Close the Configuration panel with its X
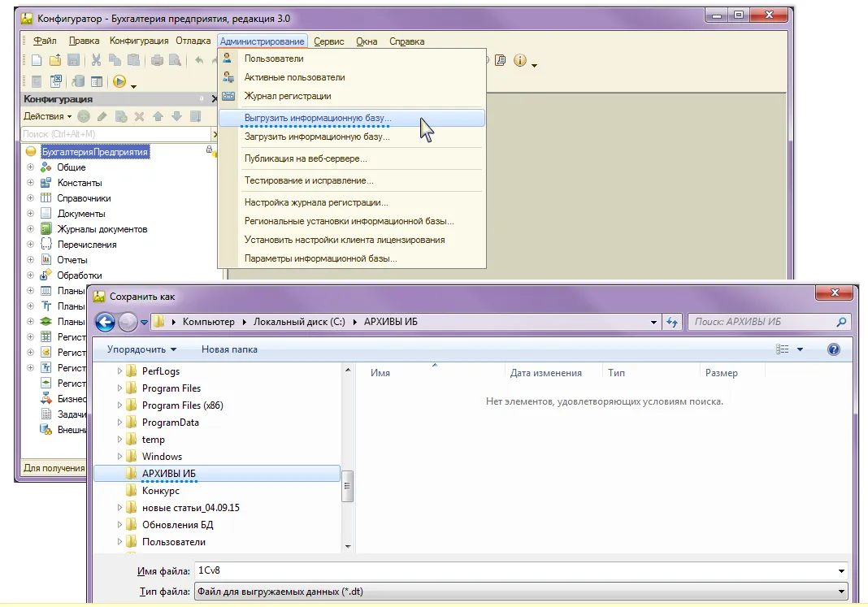 pos(215,99)
